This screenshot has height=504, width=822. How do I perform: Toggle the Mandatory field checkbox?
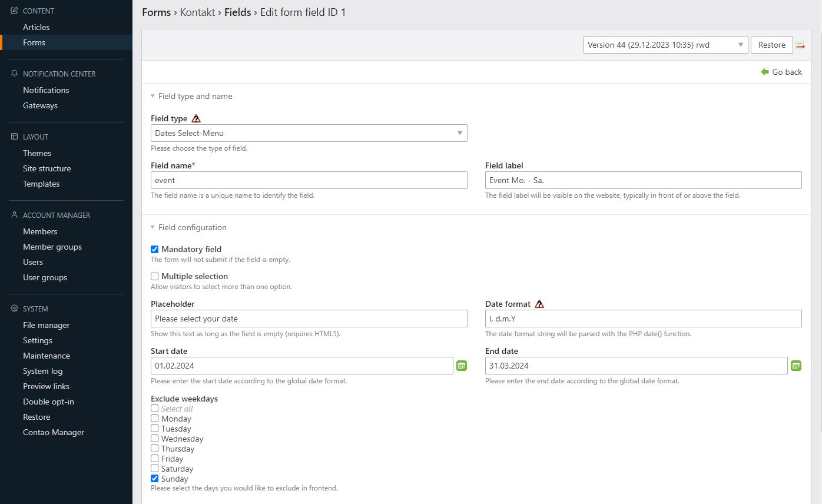[155, 249]
